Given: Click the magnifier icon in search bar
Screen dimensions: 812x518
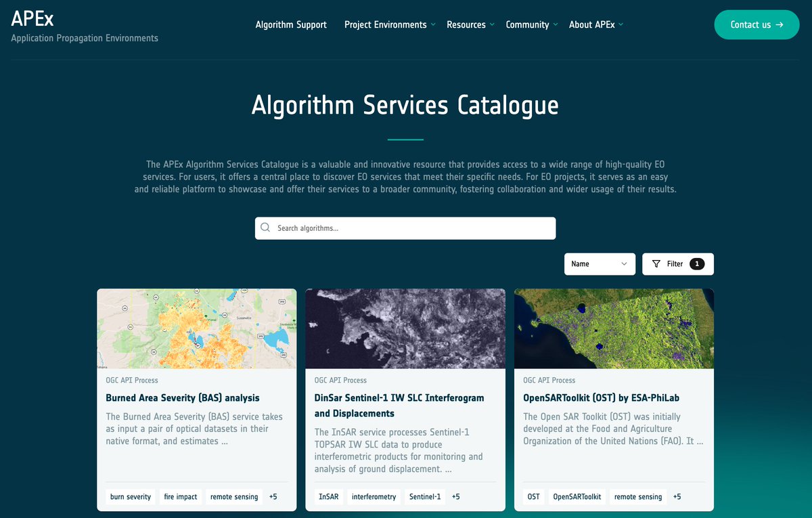Looking at the screenshot, I should pyautogui.click(x=265, y=228).
